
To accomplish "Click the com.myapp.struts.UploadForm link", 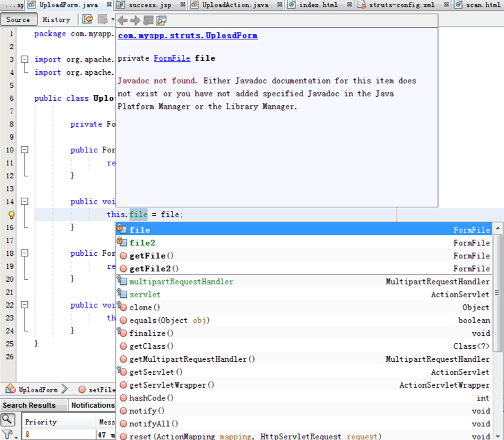I will tap(187, 36).
